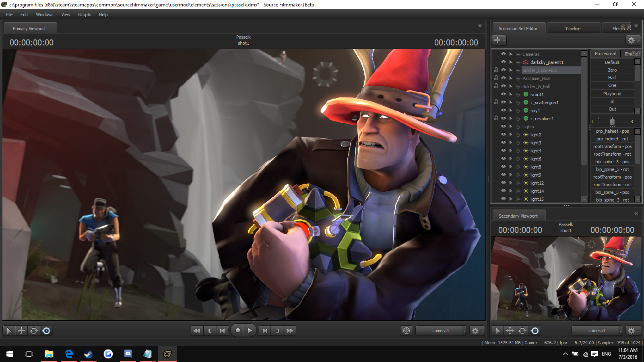
Task: Expand the Soldier_&_Ball group
Action: pyautogui.click(x=518, y=86)
